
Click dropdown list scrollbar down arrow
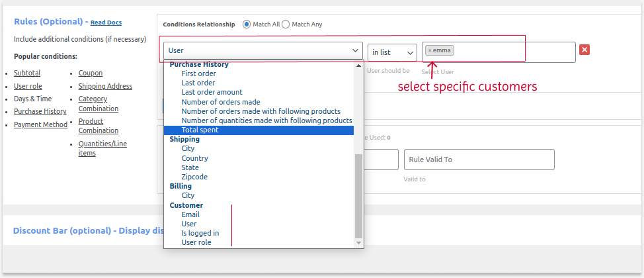[x=358, y=244]
